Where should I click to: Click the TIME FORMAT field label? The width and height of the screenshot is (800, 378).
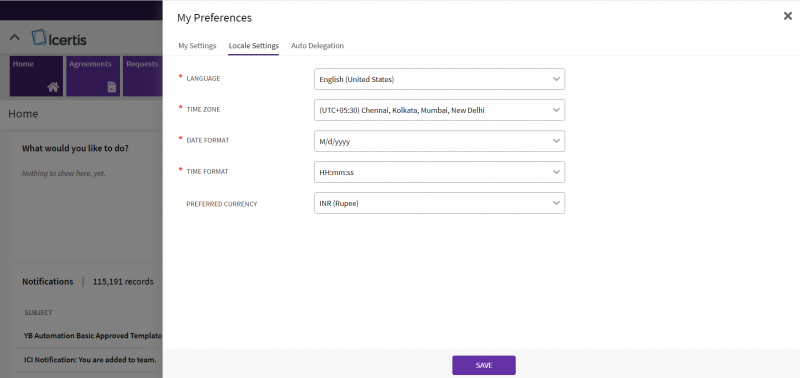[207, 171]
